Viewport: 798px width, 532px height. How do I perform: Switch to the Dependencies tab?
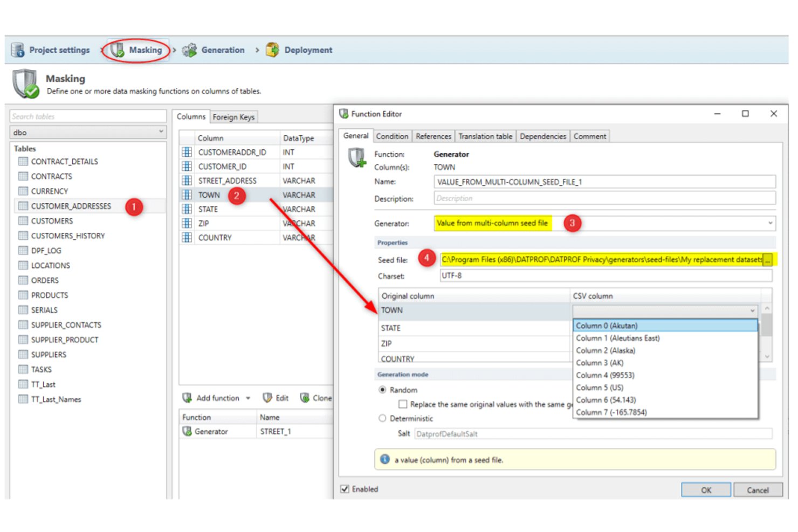point(543,136)
